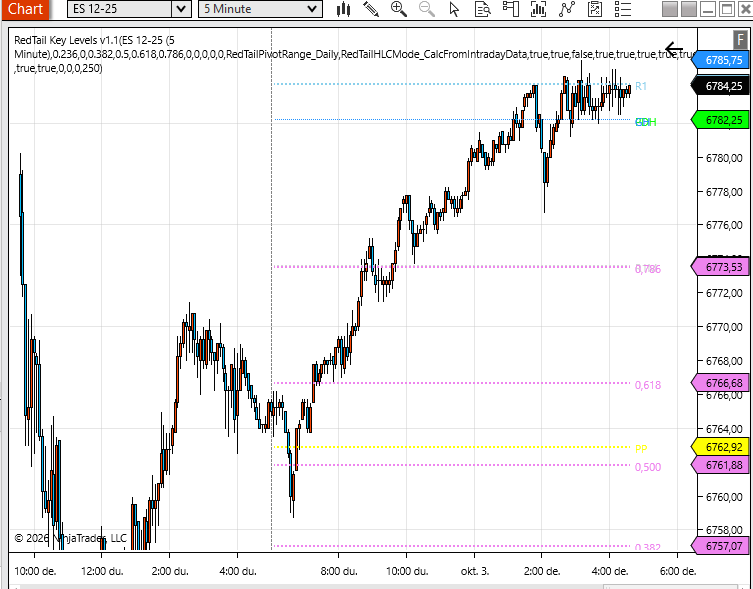Viewport: 753px width, 589px height.
Task: Open the Indicators icon
Action: coord(568,9)
